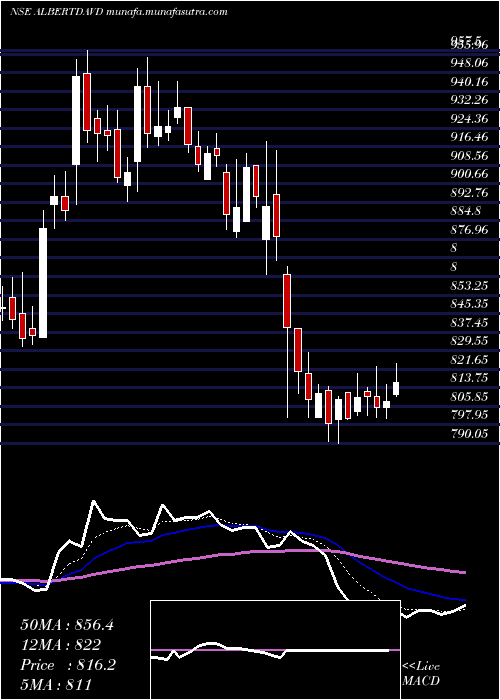Click the 948.06 price axis label

coord(469,63)
